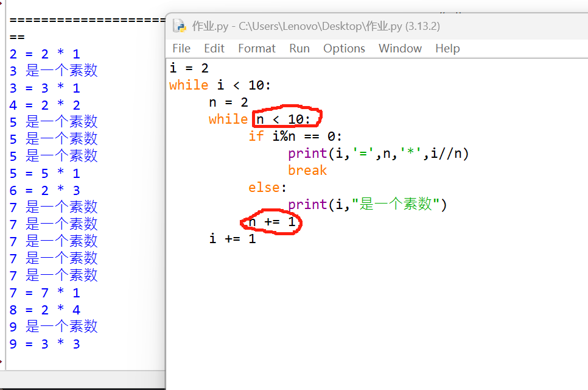Open the Help menu
The height and width of the screenshot is (390, 588).
pos(447,48)
